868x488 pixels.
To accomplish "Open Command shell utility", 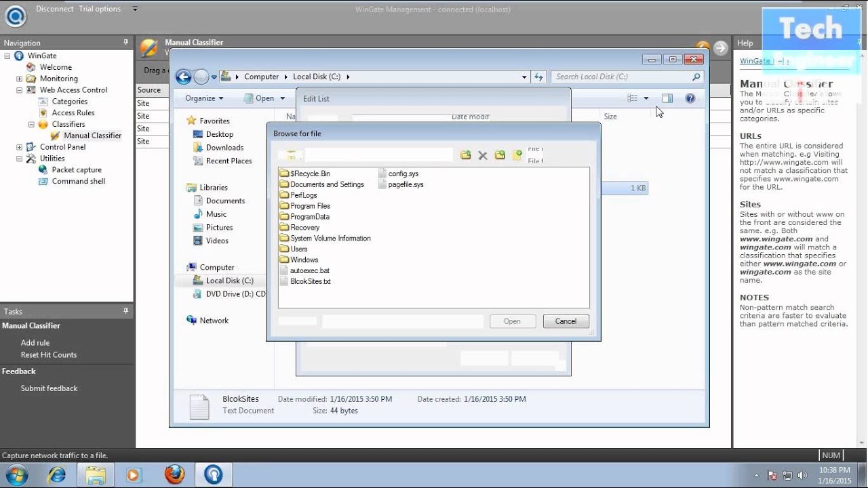I will coord(72,181).
